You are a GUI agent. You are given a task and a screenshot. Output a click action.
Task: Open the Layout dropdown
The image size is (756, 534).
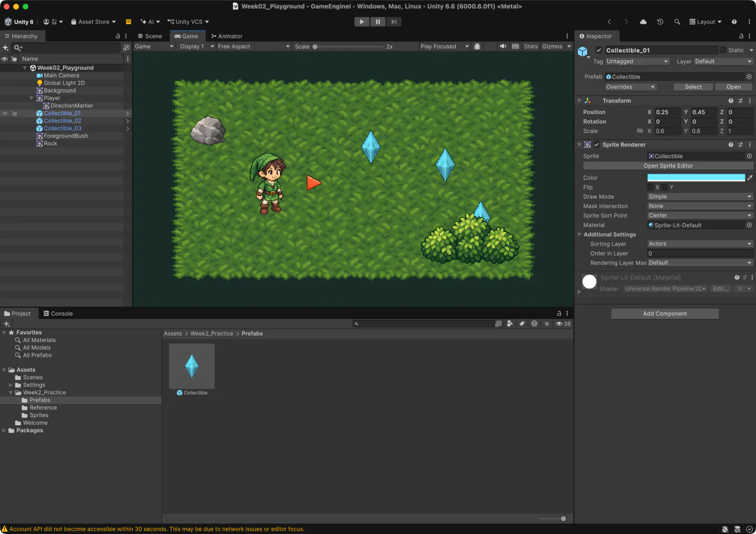706,22
